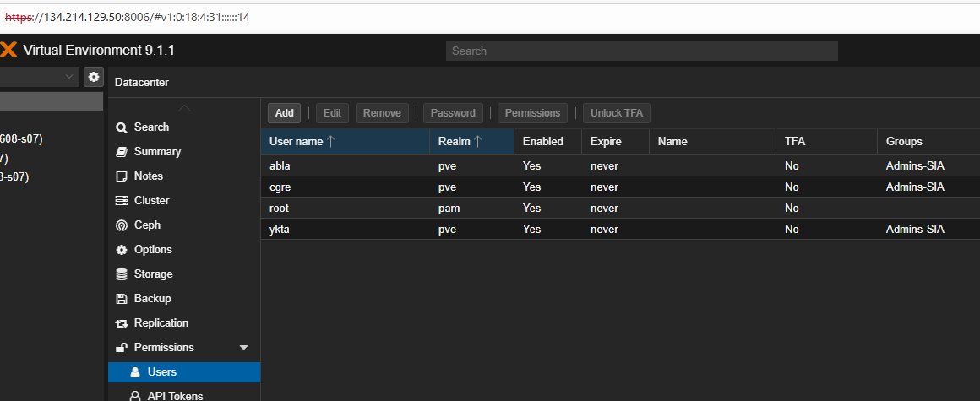The image size is (980, 401).
Task: Open Summary via its book icon
Action: coord(121,152)
